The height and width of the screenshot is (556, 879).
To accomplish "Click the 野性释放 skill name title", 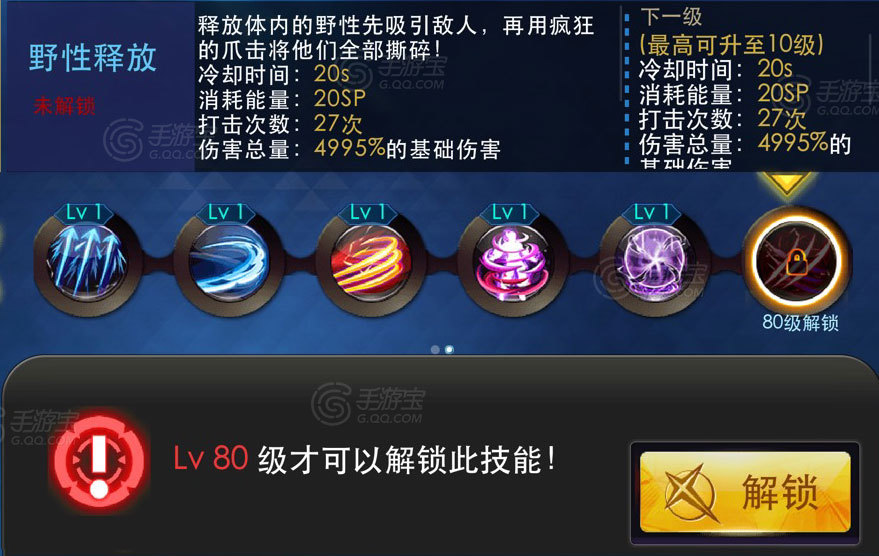I will tap(93, 58).
